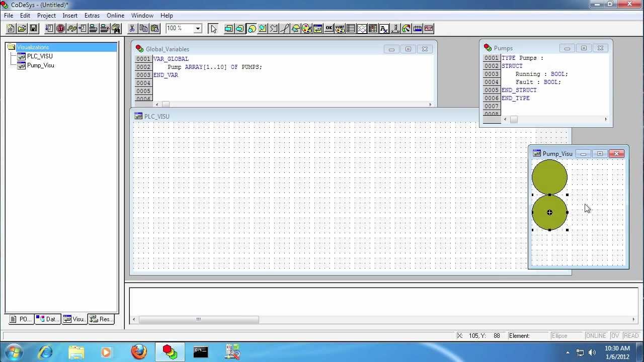Insert a Scrollbar element
Screen dimensions: 644x362
click(395, 29)
